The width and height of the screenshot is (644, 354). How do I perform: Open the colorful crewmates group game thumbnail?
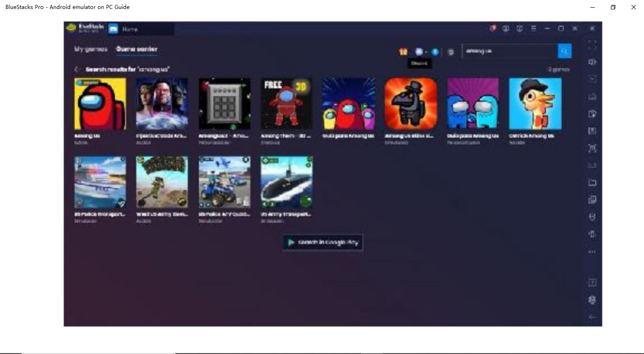click(x=349, y=104)
